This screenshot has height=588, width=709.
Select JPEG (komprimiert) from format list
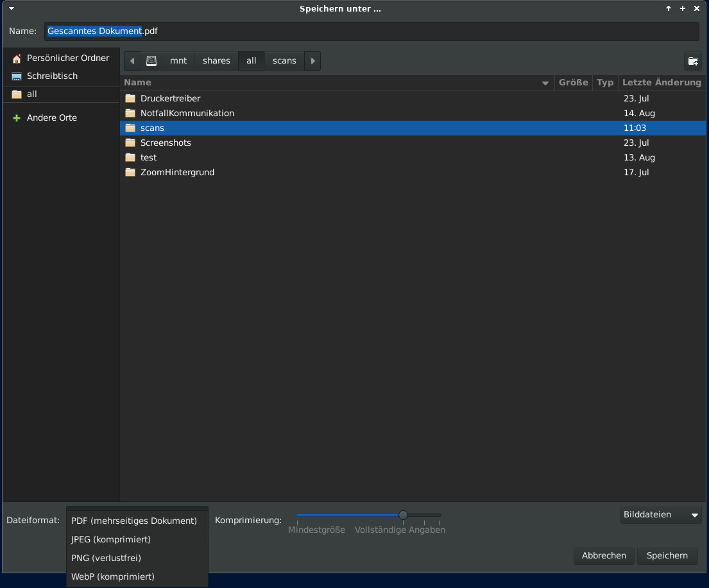(111, 539)
